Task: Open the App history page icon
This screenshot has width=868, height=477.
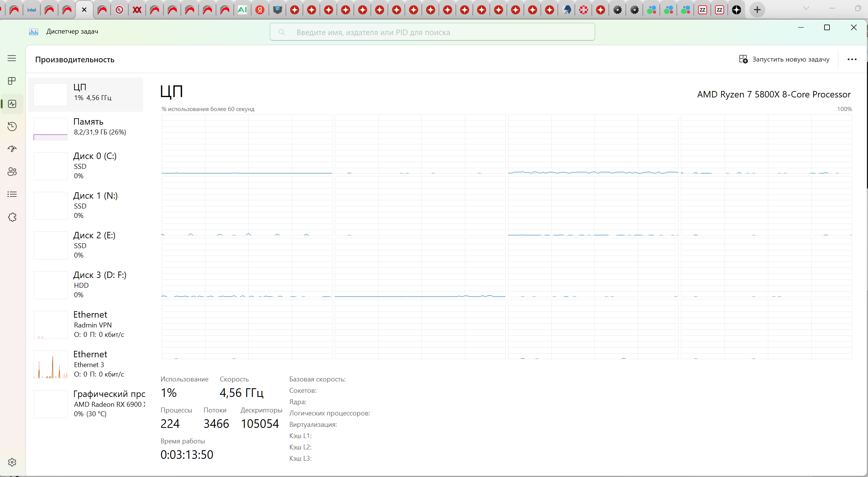Action: click(12, 126)
